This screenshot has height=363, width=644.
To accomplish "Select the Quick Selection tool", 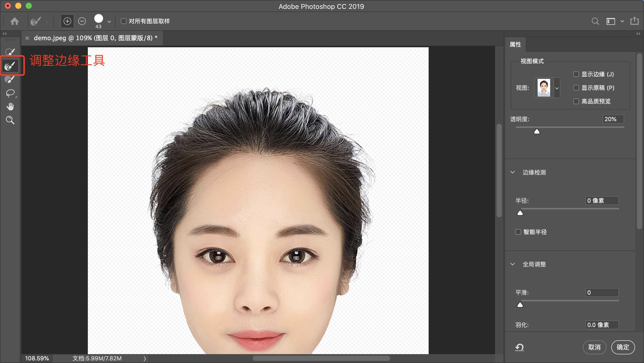I will pyautogui.click(x=10, y=52).
